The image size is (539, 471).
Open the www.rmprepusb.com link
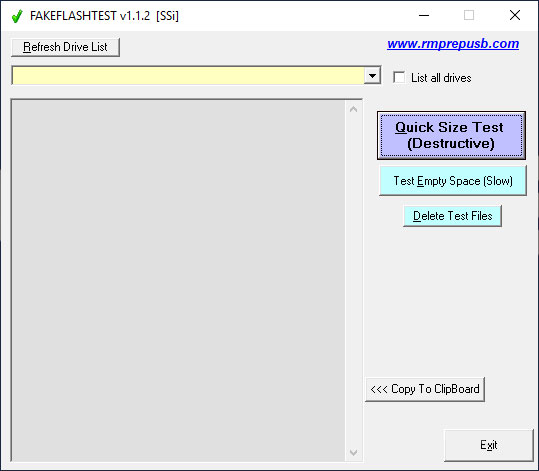pyautogui.click(x=453, y=44)
